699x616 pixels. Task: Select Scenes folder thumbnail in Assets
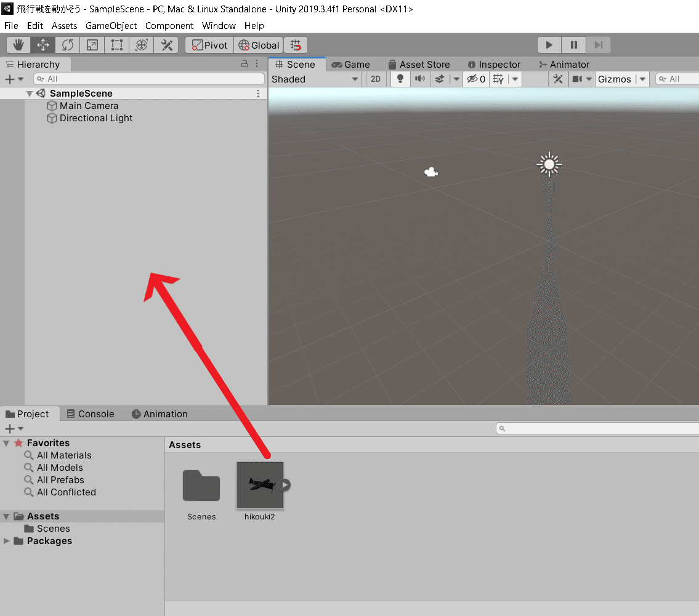201,486
